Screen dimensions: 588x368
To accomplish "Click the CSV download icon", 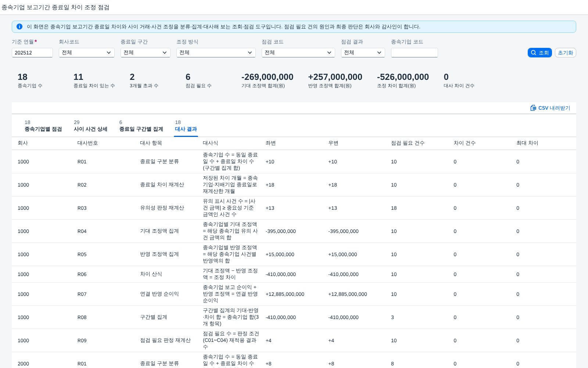I will pyautogui.click(x=533, y=108).
